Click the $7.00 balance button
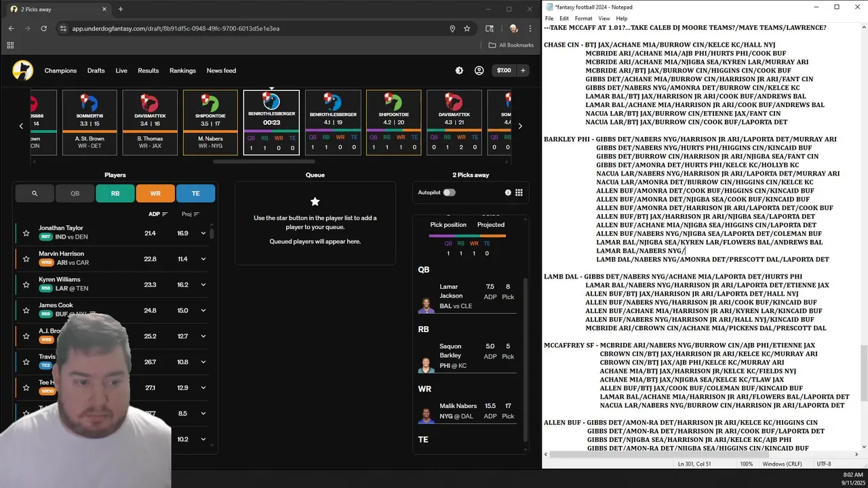Screen dimensions: 868x488 (x=504, y=70)
